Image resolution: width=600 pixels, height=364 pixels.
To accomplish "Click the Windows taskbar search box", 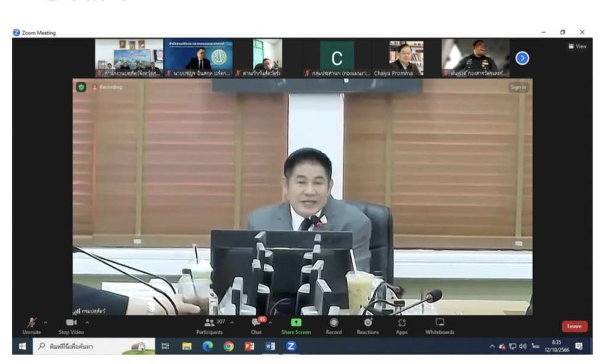I will 93,346.
